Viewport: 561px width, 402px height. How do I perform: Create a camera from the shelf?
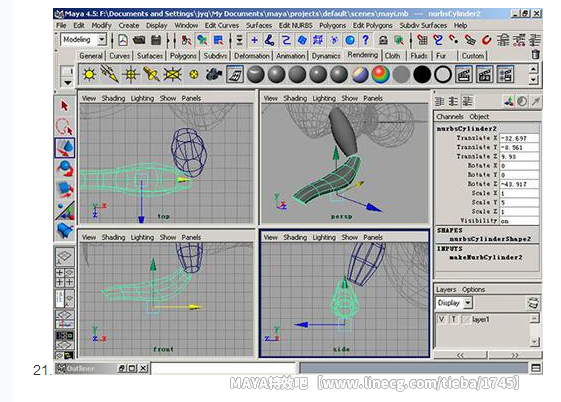click(214, 75)
